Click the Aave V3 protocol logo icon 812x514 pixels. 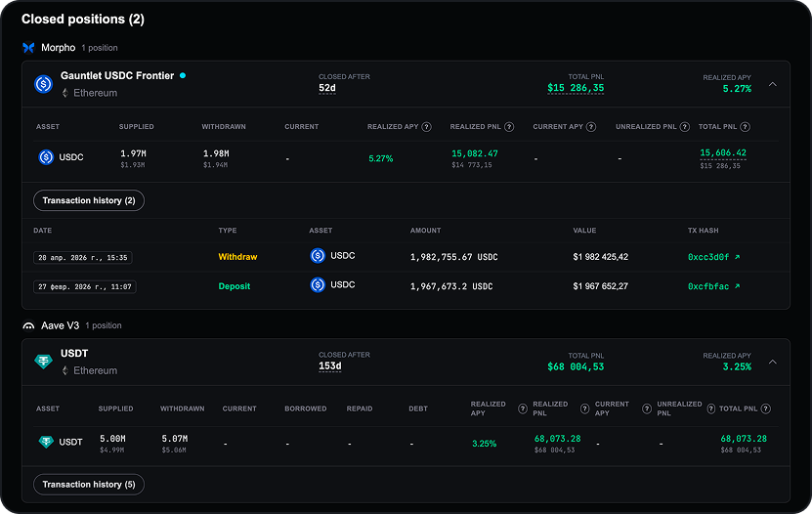(28, 325)
